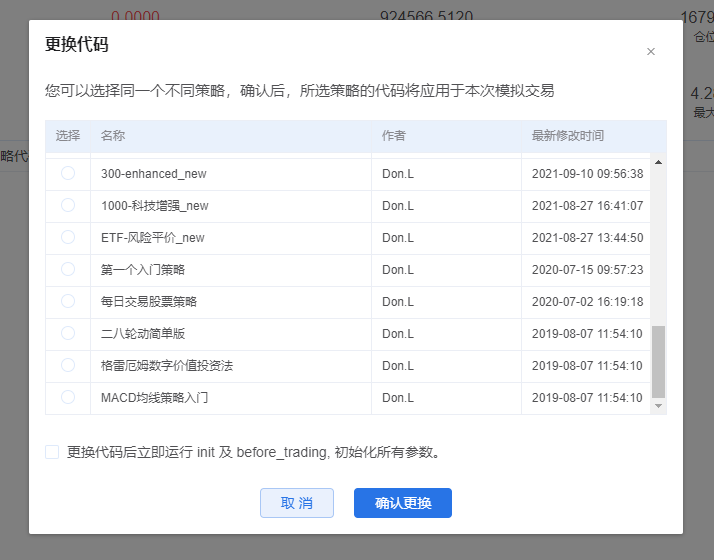Enable the run init and before_trading checkbox
The height and width of the screenshot is (560, 714).
point(52,452)
